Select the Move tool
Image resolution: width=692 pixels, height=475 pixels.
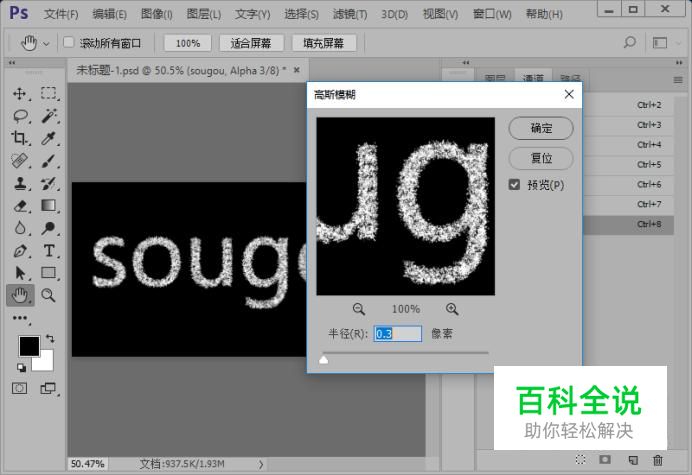pos(19,94)
